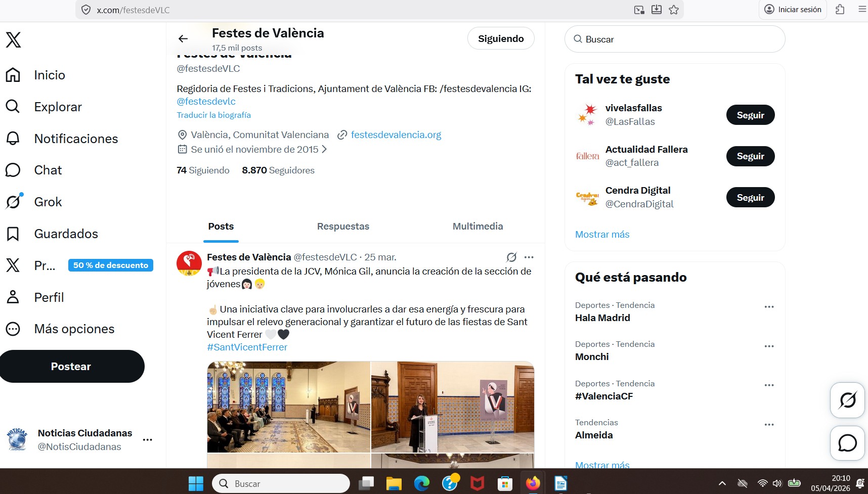The image size is (868, 494).
Task: Open the browser hamburger menu
Action: tap(861, 9)
